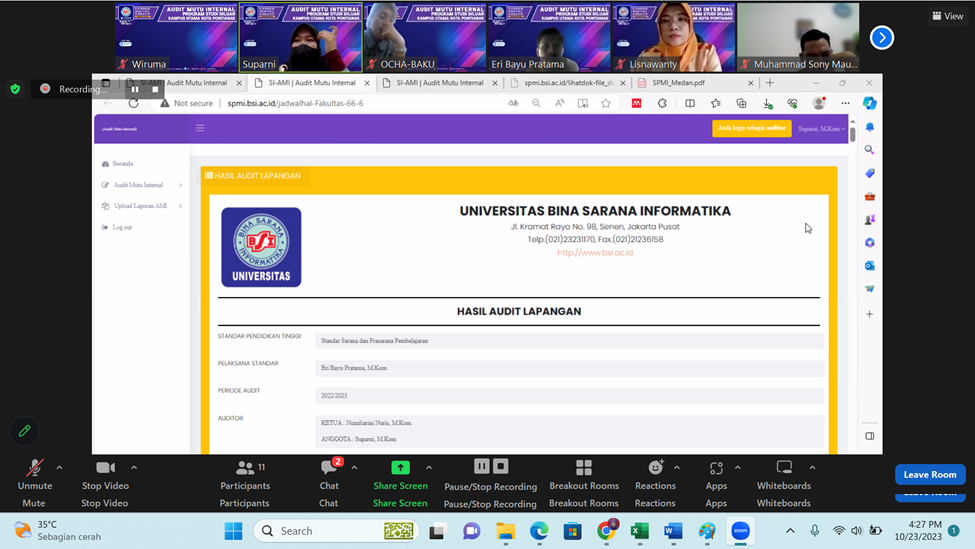Image resolution: width=975 pixels, height=549 pixels.
Task: Open the Participants panel
Action: 245,476
